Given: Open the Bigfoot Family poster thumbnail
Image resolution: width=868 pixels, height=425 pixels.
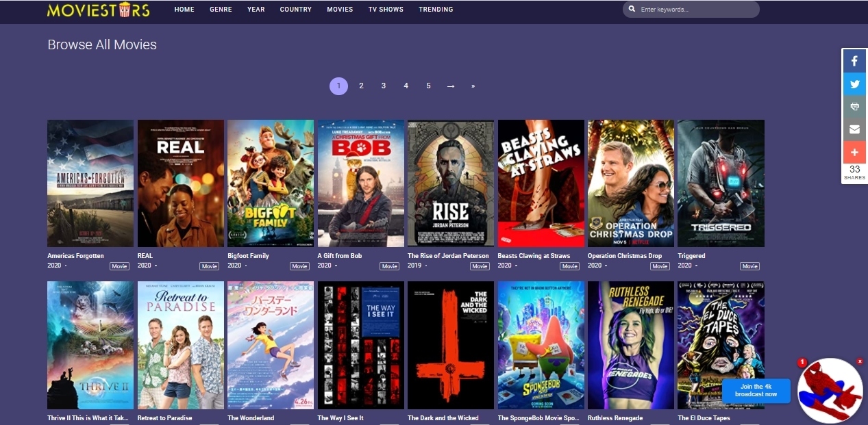Looking at the screenshot, I should point(271,183).
